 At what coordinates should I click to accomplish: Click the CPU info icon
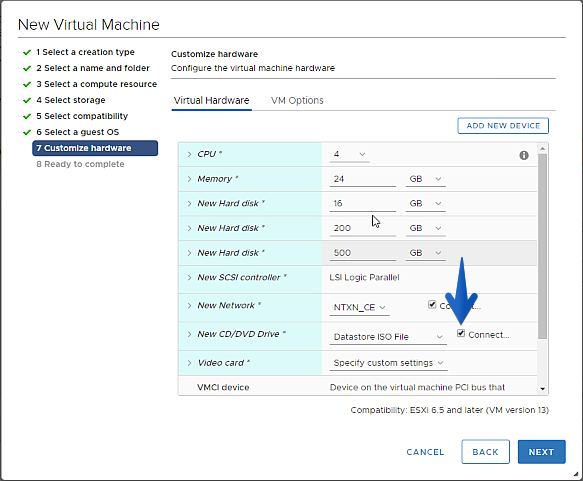point(524,155)
